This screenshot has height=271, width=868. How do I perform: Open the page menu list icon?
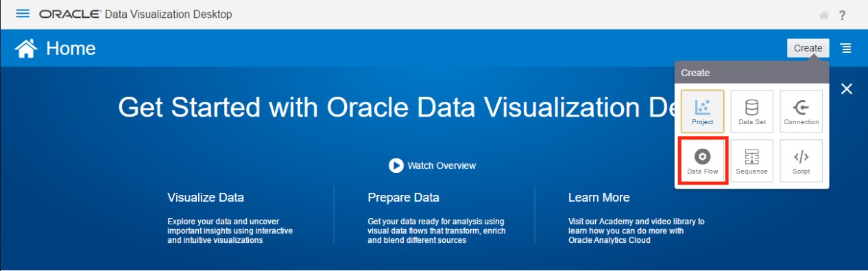pyautogui.click(x=846, y=48)
